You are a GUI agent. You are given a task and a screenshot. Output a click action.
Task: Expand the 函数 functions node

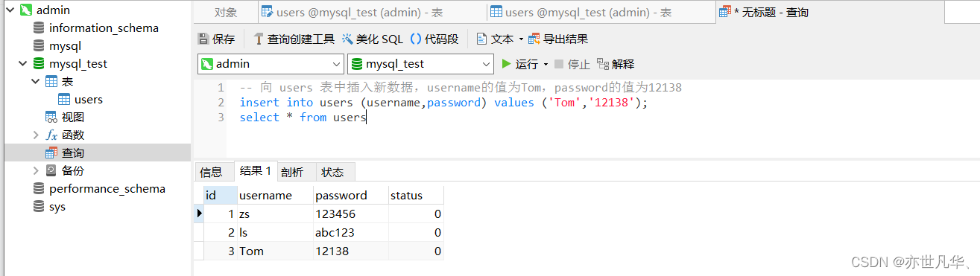click(x=37, y=135)
